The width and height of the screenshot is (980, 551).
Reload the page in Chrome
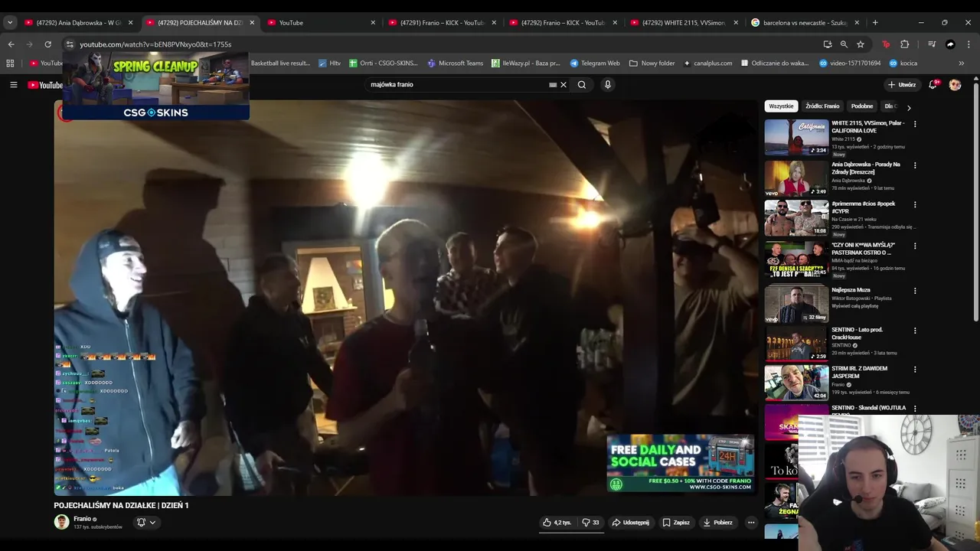click(47, 44)
